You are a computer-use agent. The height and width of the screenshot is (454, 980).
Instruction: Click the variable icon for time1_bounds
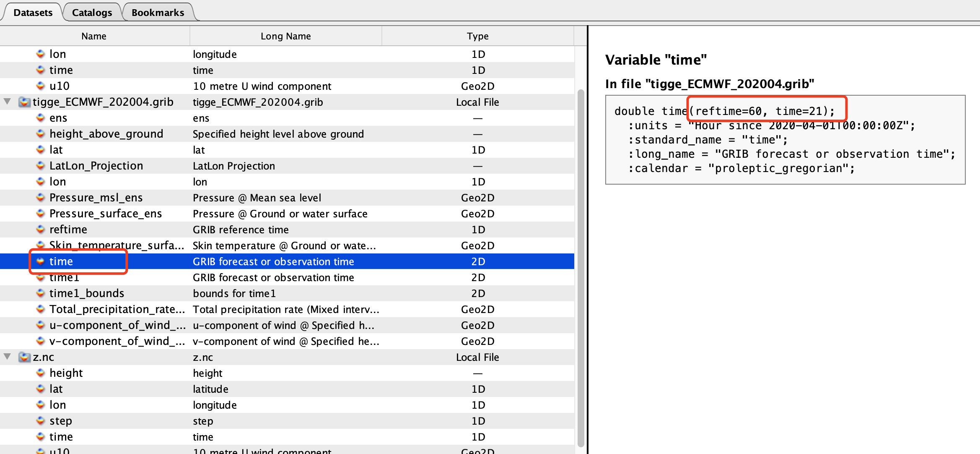pos(40,293)
